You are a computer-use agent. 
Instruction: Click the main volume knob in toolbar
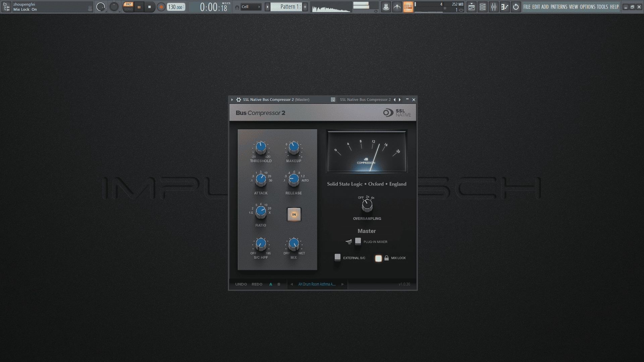tap(101, 7)
